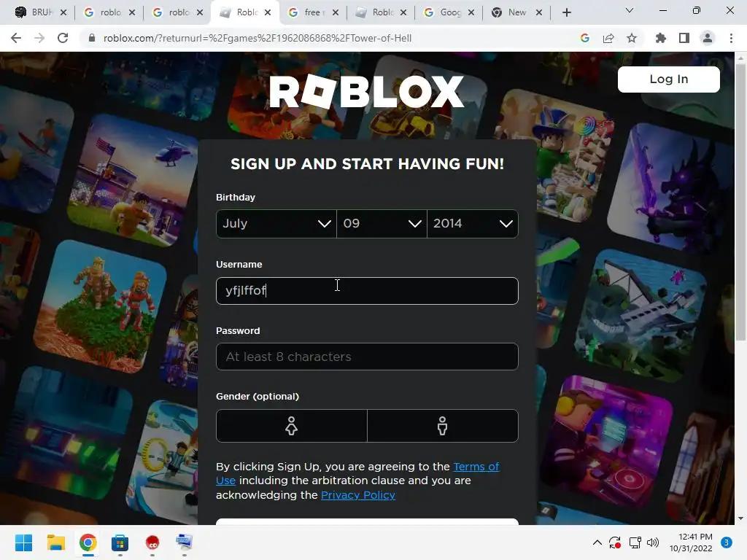747x560 pixels.
Task: Click the sync status tray icon
Action: click(x=615, y=542)
